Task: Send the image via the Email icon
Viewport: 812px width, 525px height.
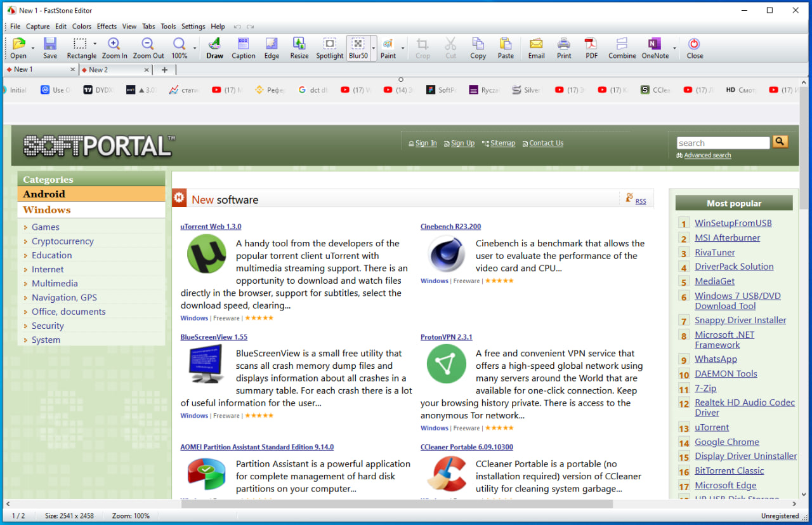Action: pyautogui.click(x=536, y=44)
